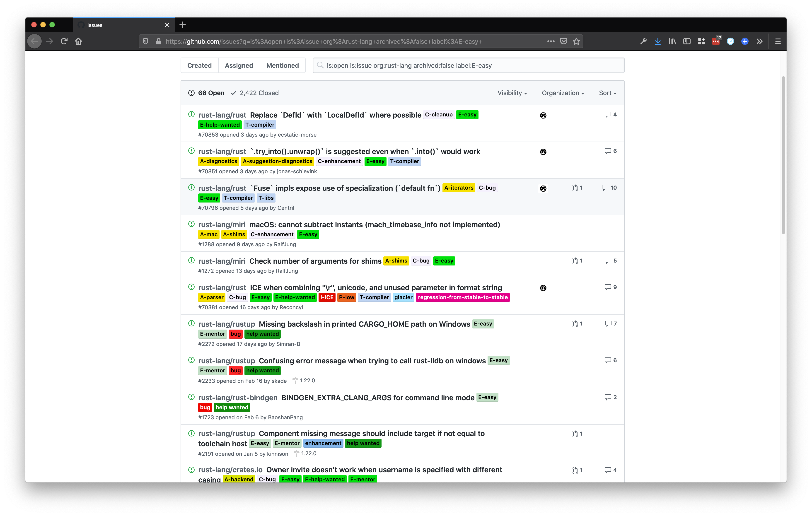The image size is (812, 516).
Task: Open the library bookshelf icon
Action: [x=672, y=41]
